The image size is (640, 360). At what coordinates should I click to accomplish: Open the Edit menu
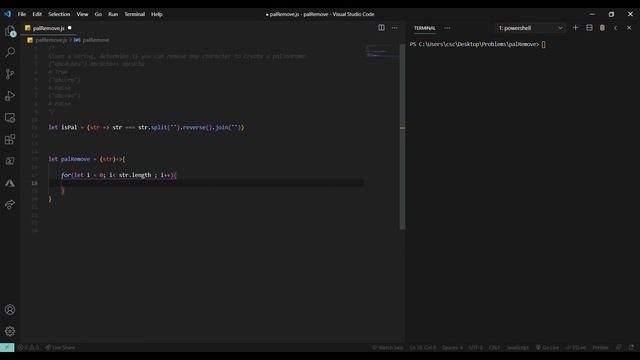[x=37, y=14]
